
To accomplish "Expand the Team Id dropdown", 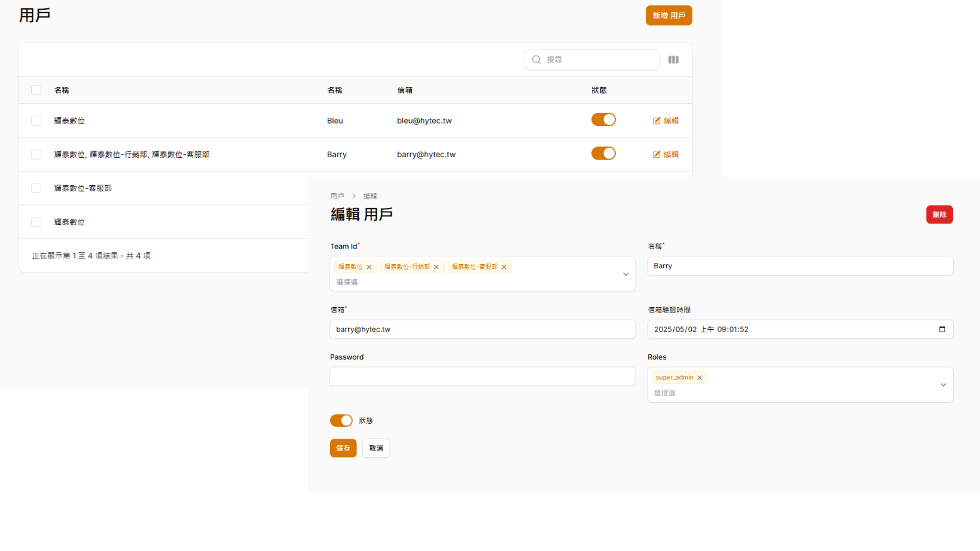I will 625,274.
